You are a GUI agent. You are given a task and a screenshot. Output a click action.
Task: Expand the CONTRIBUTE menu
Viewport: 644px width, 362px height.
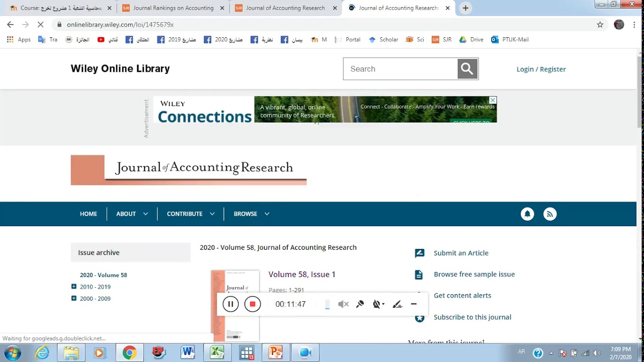tap(191, 214)
